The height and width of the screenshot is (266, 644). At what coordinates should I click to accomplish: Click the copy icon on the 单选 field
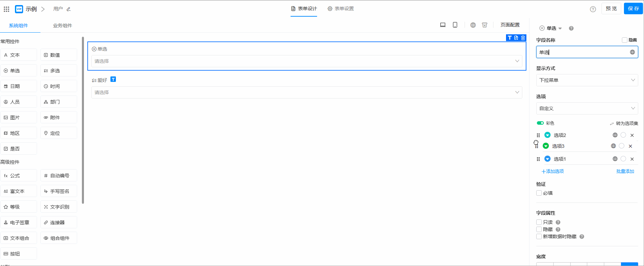516,38
